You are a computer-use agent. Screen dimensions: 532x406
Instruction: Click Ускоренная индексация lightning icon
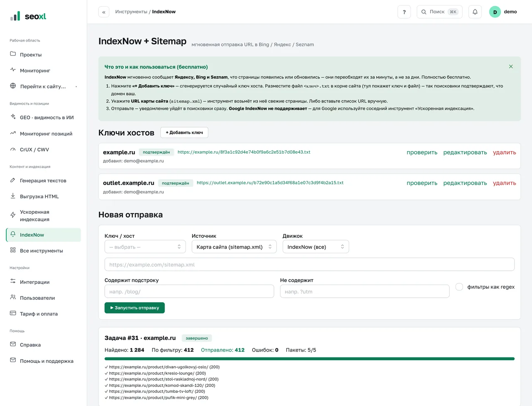click(x=13, y=215)
